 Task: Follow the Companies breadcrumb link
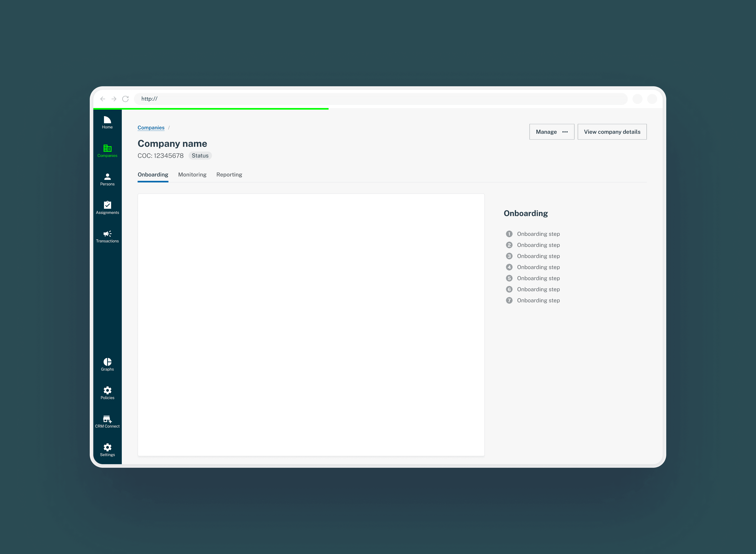coord(151,128)
